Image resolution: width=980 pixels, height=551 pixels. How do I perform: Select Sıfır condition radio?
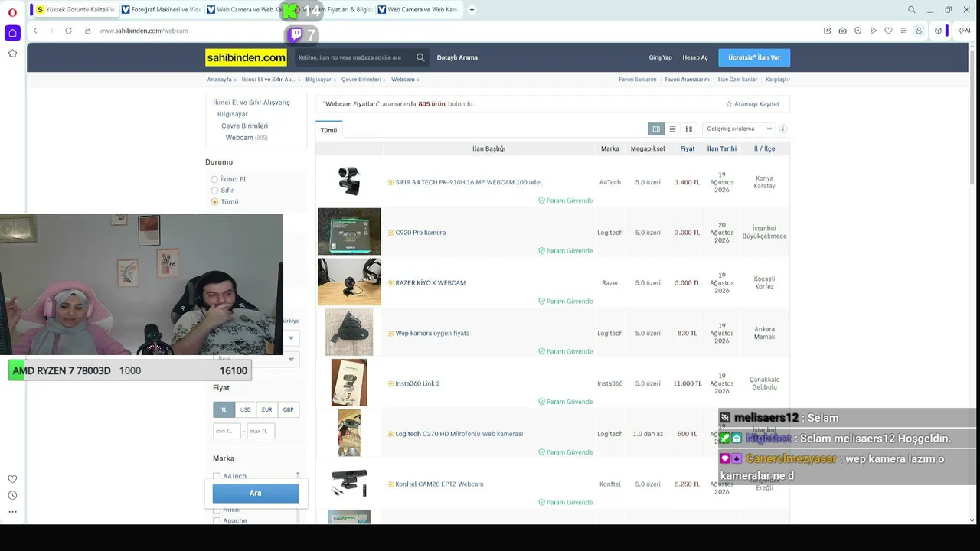click(214, 191)
